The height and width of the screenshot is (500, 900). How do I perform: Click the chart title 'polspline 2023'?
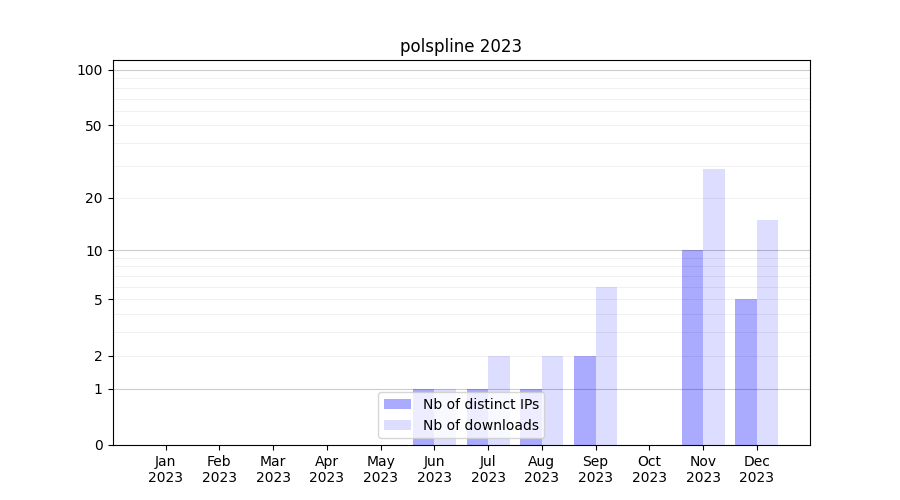point(461,46)
